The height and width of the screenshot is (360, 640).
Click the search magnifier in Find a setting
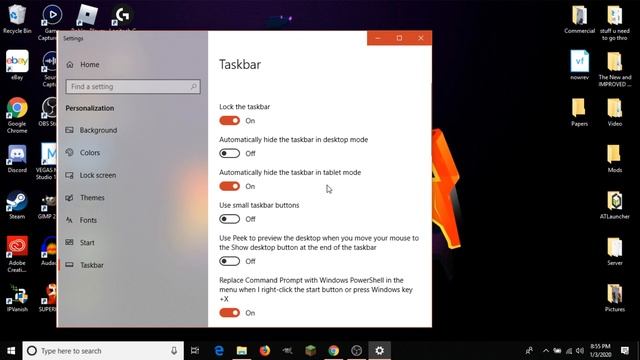(193, 87)
